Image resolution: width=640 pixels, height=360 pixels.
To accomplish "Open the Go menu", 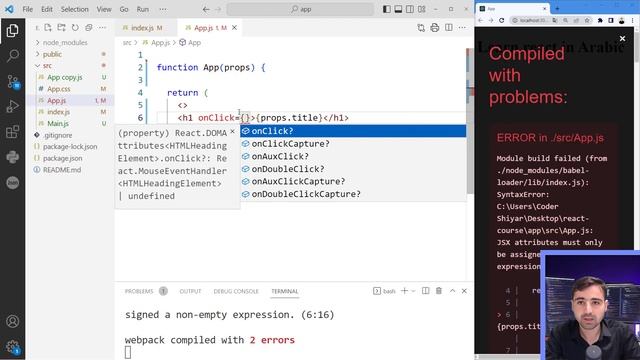I will coord(124,9).
